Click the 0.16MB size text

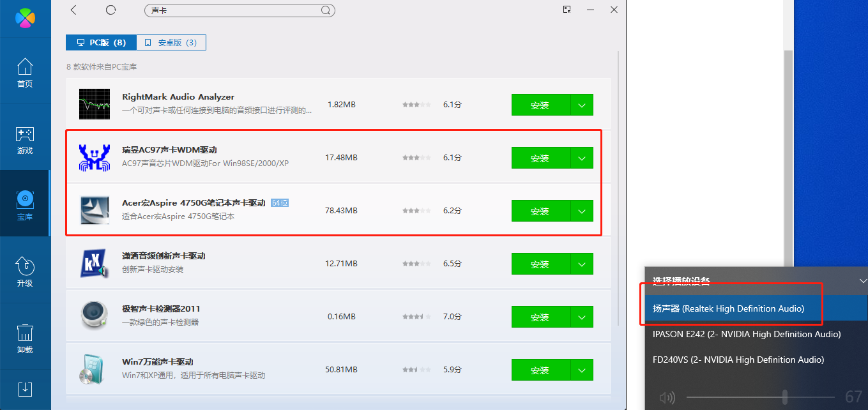click(x=341, y=317)
